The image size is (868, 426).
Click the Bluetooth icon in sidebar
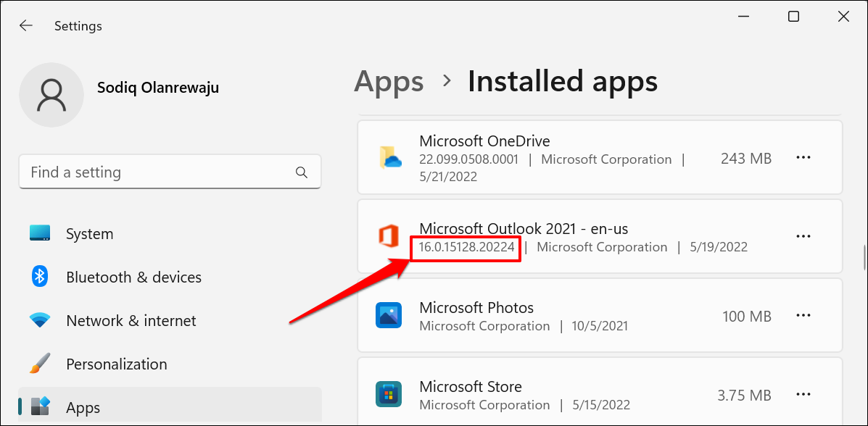(x=39, y=277)
